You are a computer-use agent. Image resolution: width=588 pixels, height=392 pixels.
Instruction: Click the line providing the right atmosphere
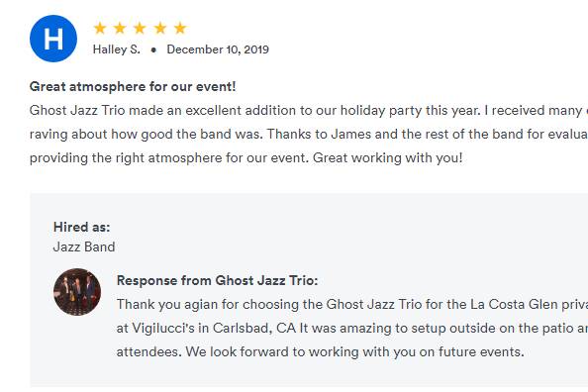tap(246, 158)
